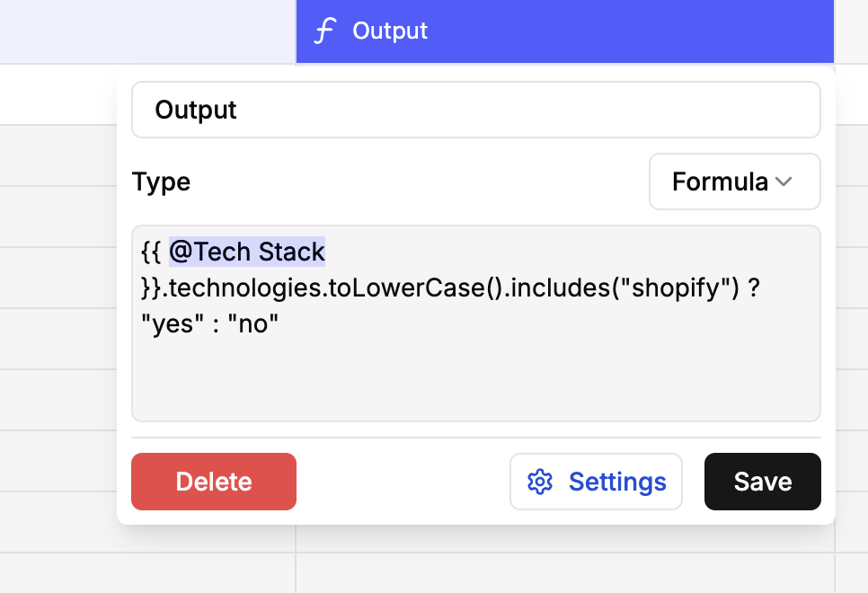Viewport: 868px width, 593px height.
Task: Delete this column with the red button
Action: coord(214,482)
